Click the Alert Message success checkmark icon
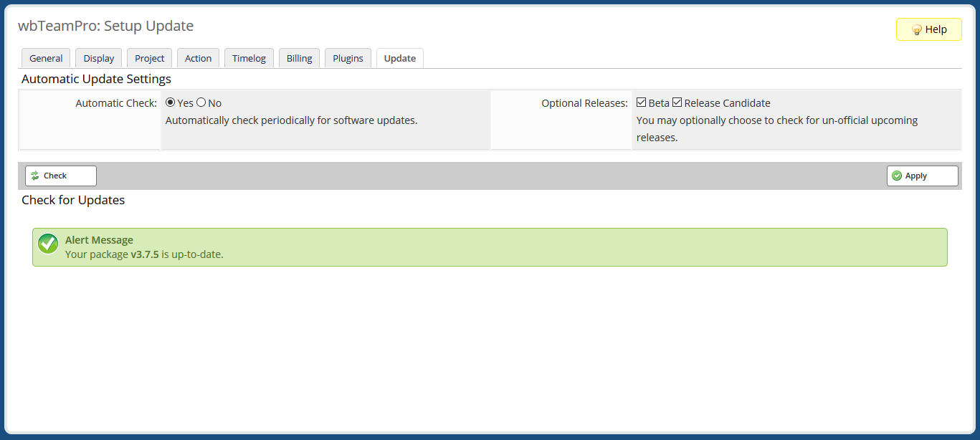Image resolution: width=980 pixels, height=440 pixels. tap(48, 244)
